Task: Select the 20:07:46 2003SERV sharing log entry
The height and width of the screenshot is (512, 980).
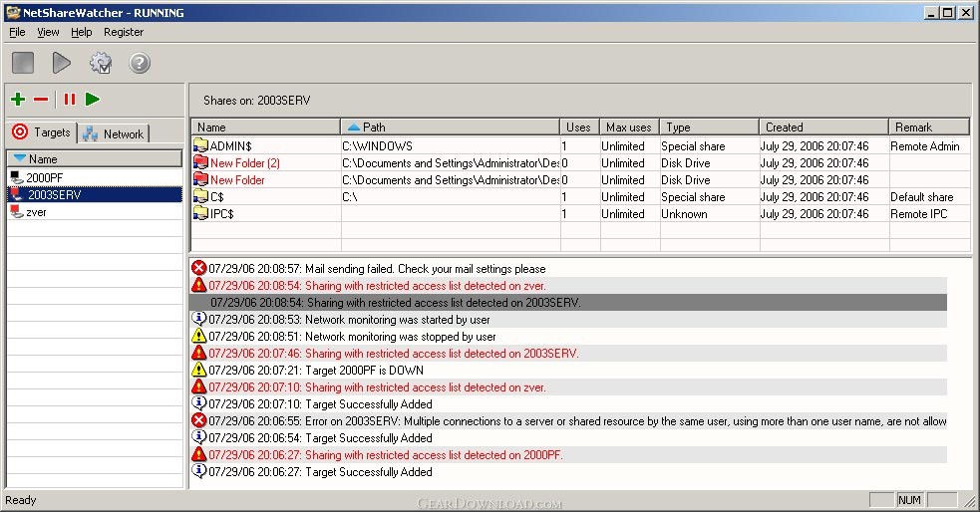Action: point(568,353)
